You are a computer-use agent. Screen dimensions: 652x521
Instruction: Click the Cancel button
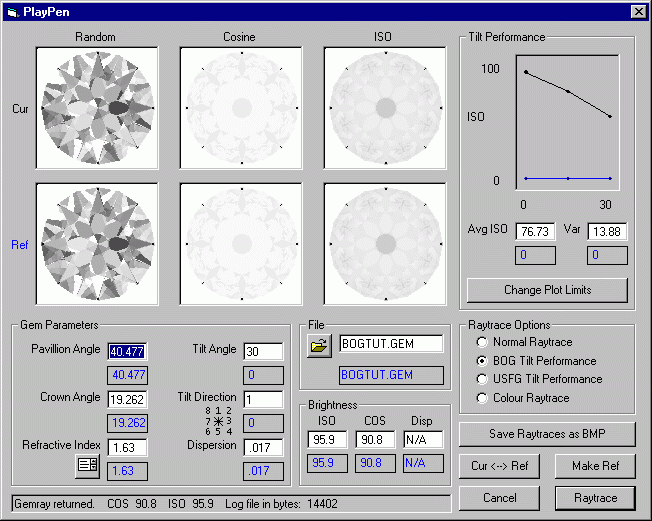click(x=499, y=498)
